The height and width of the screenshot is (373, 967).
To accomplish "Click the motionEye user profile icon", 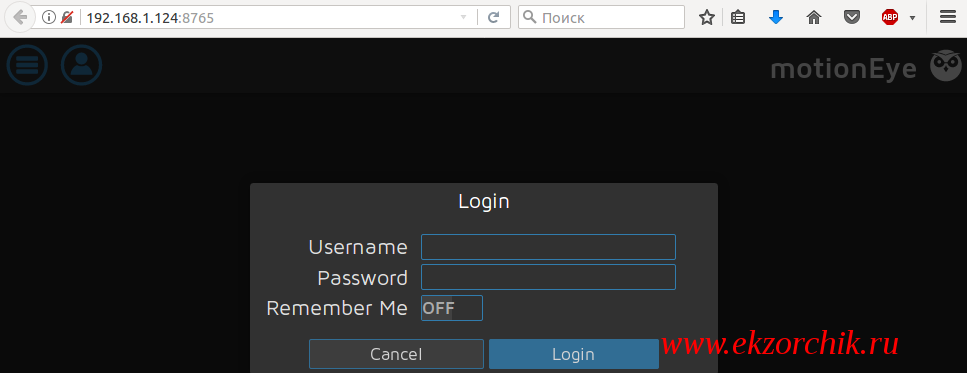I will coord(81,65).
